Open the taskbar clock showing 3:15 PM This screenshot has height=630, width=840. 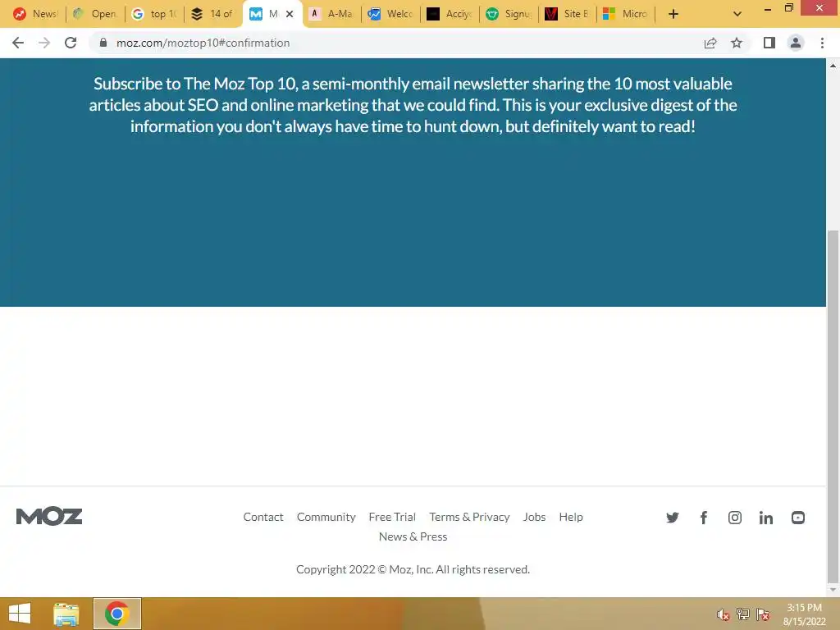[x=804, y=614]
